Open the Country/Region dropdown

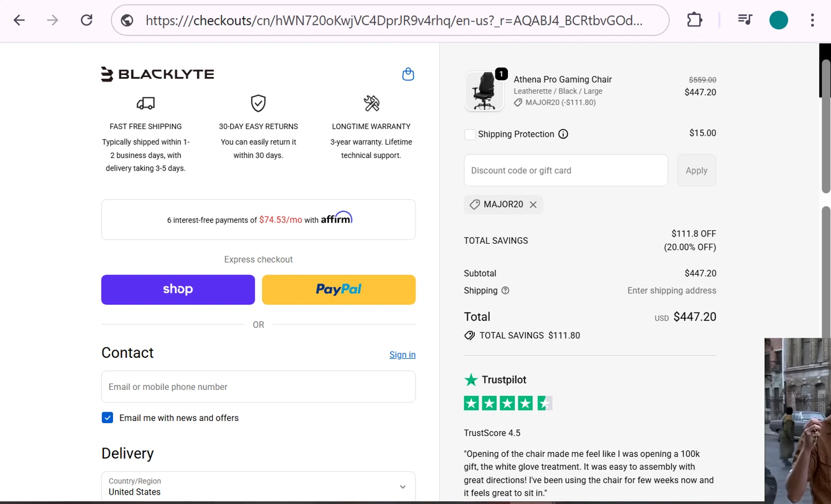(x=258, y=486)
